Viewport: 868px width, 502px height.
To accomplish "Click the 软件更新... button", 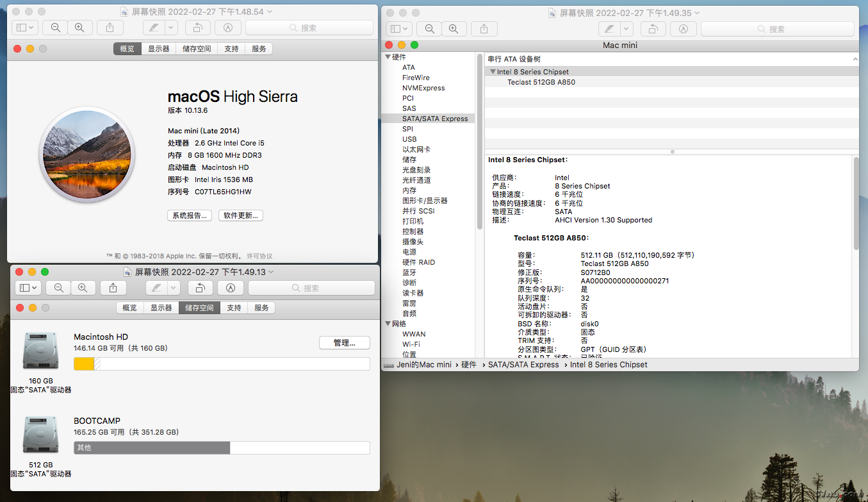I will click(242, 215).
